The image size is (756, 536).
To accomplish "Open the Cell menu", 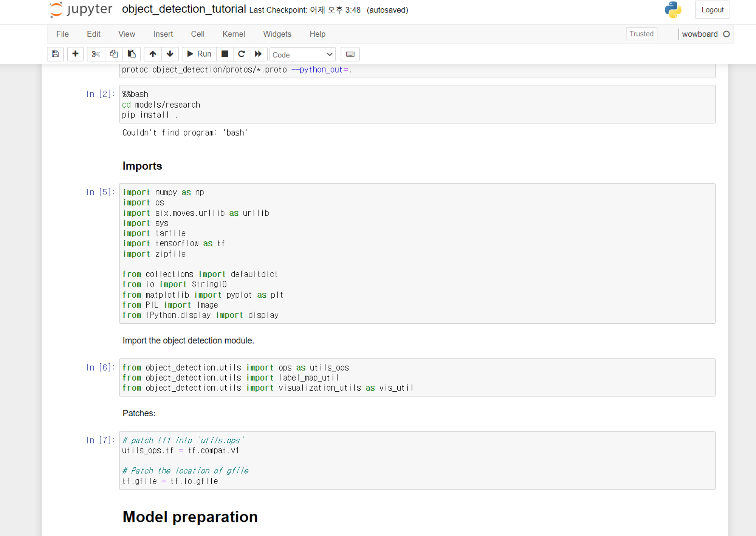I will tap(197, 34).
